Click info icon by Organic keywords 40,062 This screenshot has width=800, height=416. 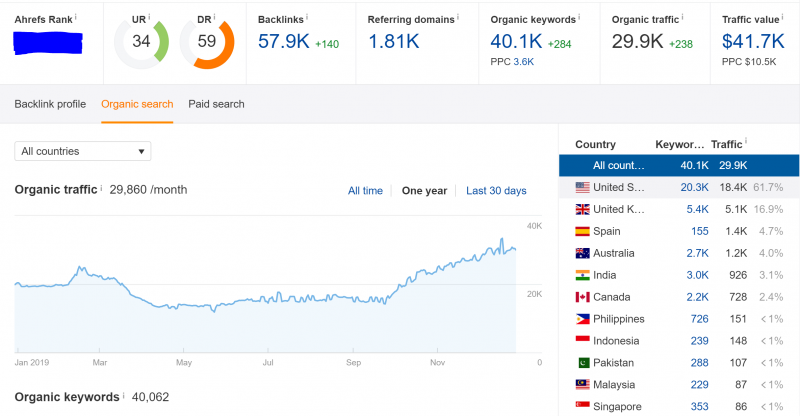click(x=123, y=395)
